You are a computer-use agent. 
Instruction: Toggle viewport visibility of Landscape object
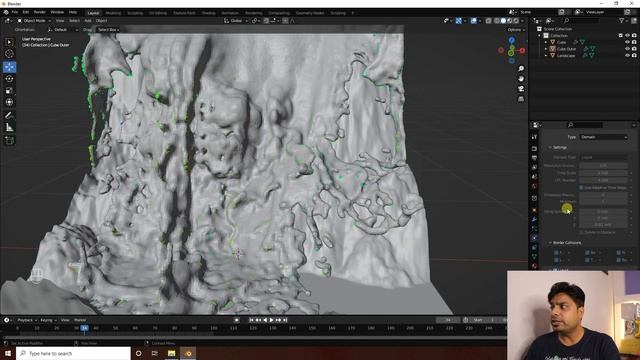(x=627, y=55)
